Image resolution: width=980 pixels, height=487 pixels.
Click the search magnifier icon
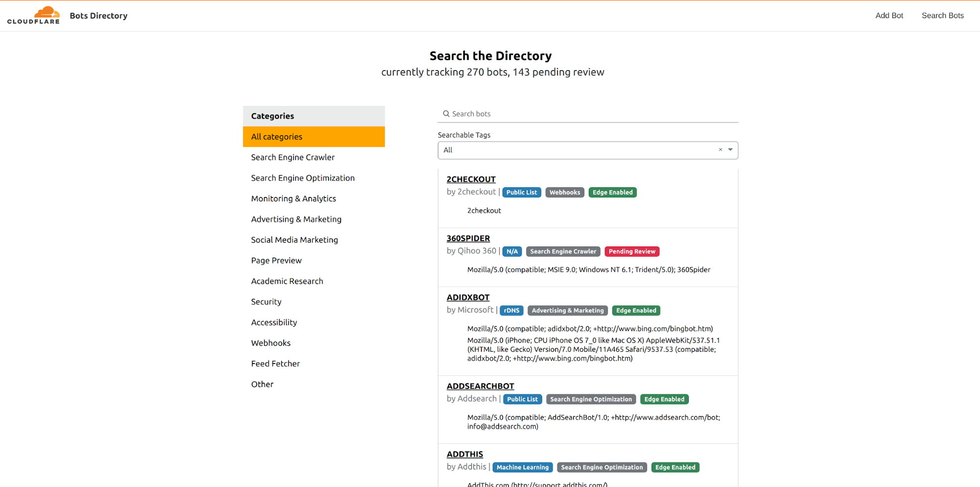tap(446, 114)
